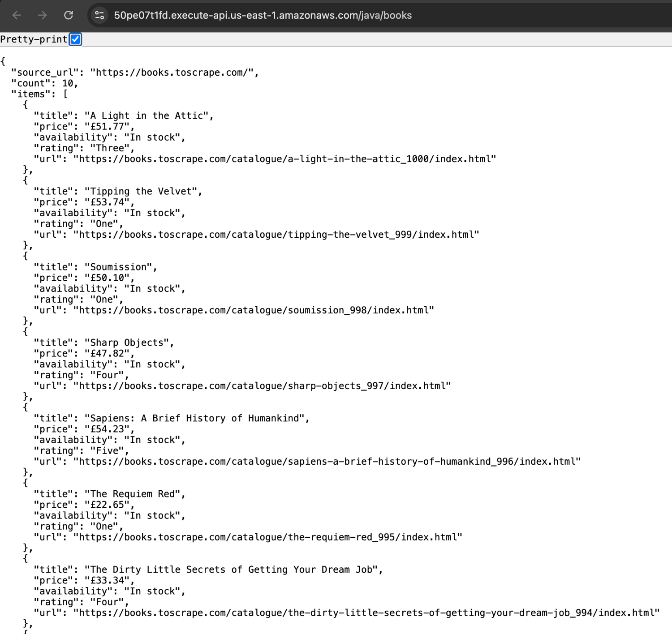This screenshot has height=634, width=672.
Task: Click the source_url value books.toscrape.com
Action: point(172,73)
